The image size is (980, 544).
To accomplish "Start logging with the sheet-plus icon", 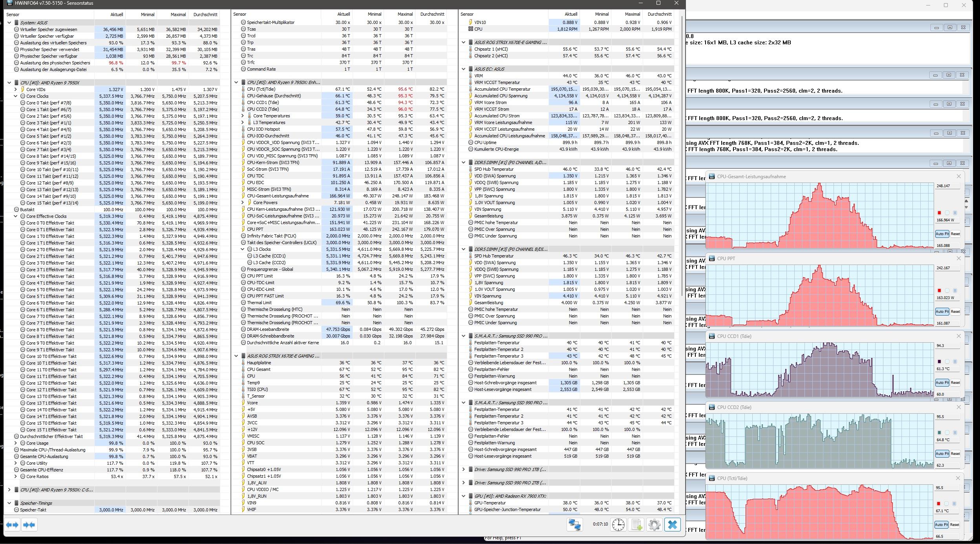I will [636, 525].
